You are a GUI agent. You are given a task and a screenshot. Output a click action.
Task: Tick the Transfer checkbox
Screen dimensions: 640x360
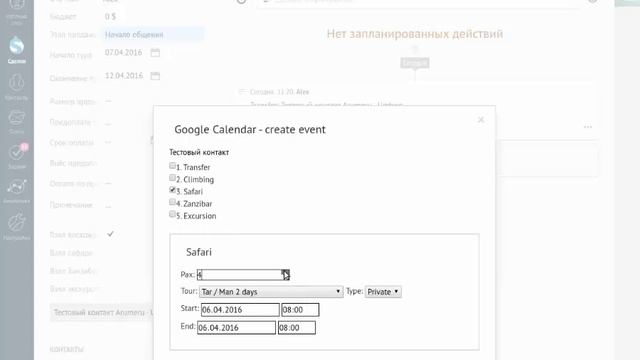(x=172, y=166)
